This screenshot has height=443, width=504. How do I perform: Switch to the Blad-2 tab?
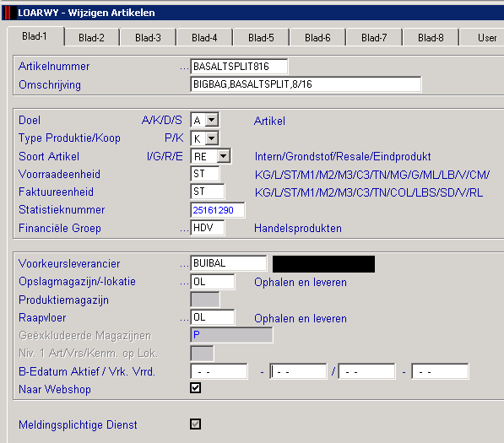pyautogui.click(x=92, y=38)
